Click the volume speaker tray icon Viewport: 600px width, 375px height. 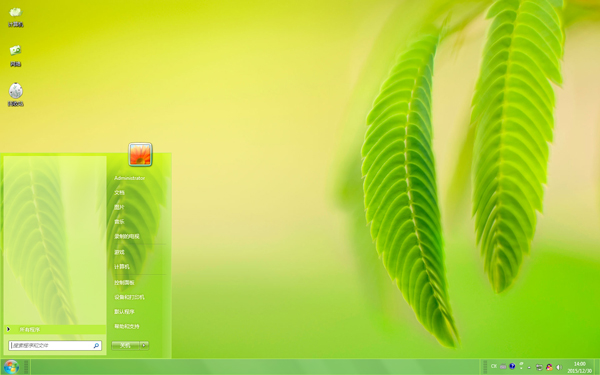[x=559, y=367]
